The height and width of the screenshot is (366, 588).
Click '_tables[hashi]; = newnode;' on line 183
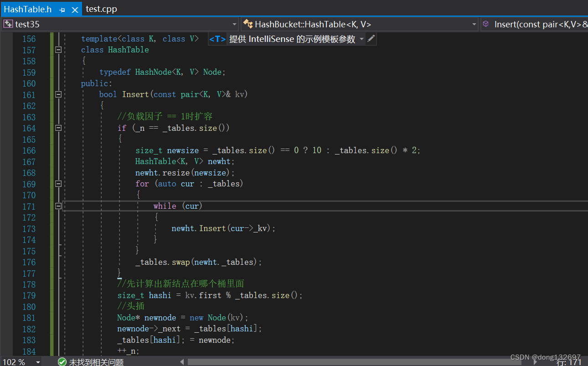point(176,340)
